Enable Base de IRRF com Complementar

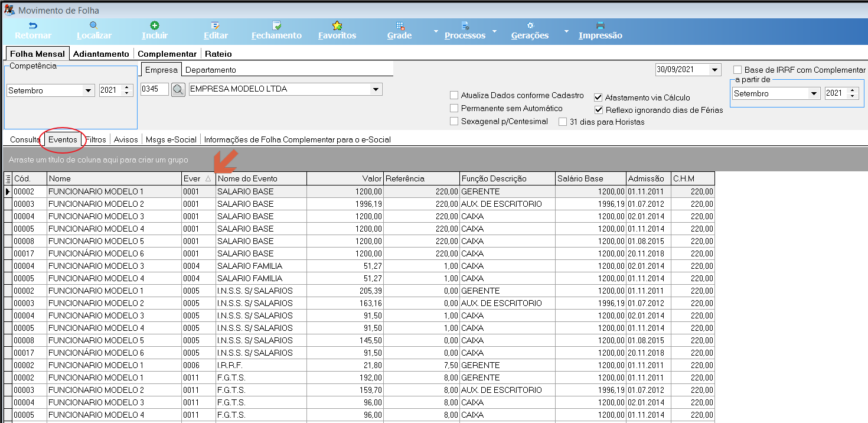click(x=738, y=70)
